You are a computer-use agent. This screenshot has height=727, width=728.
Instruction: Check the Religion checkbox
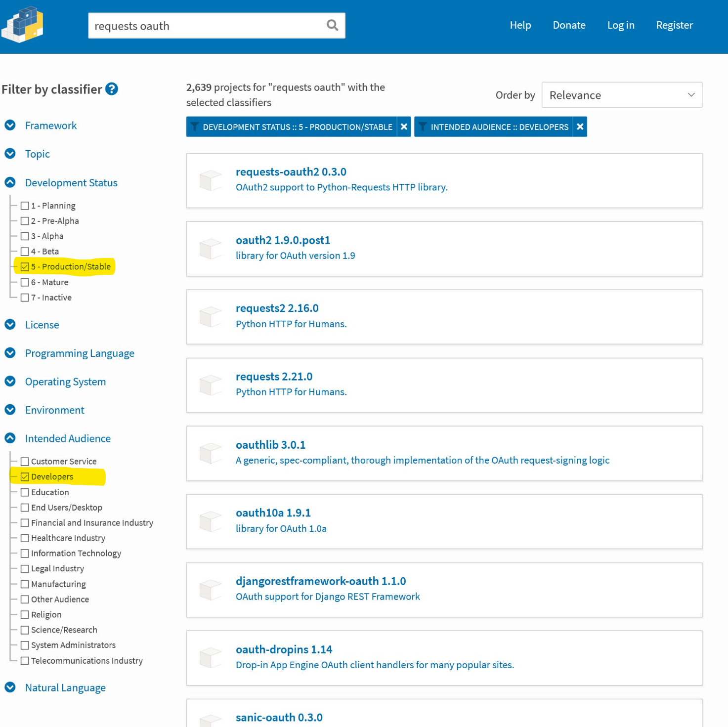(25, 615)
